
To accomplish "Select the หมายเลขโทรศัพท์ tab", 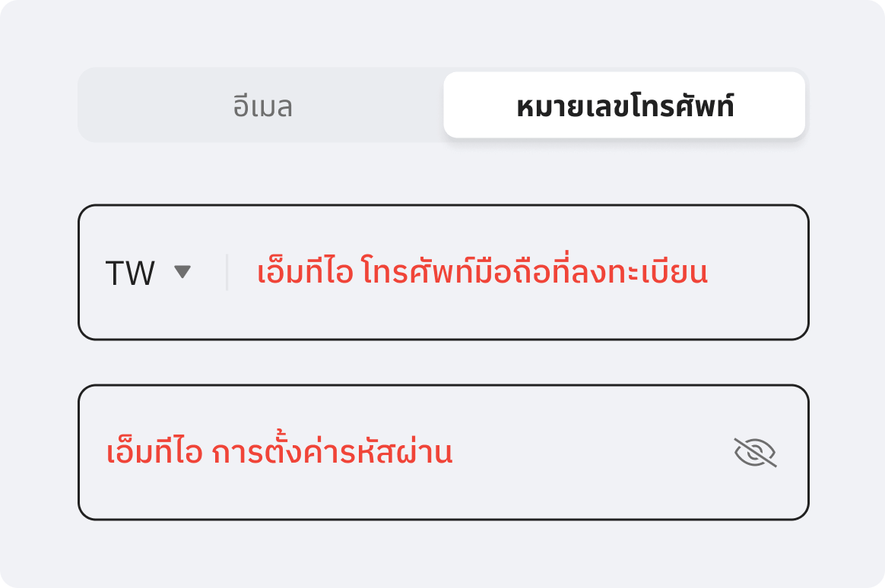I will [x=624, y=105].
